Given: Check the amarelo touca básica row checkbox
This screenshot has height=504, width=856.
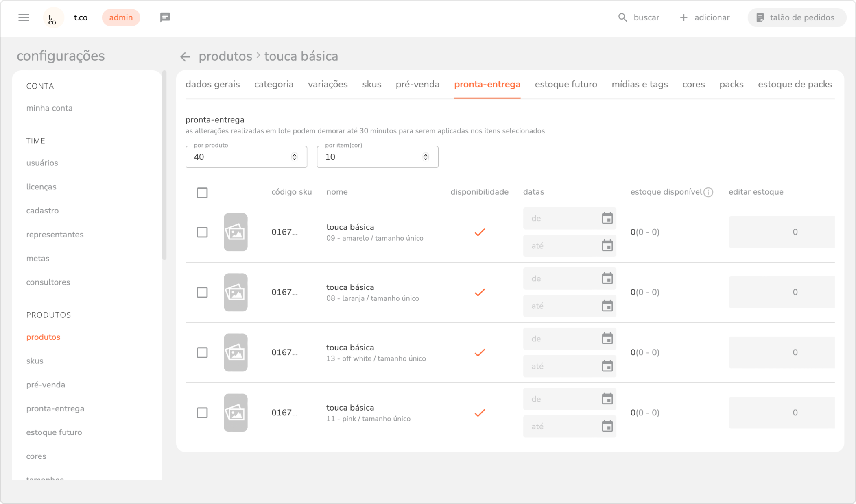Looking at the screenshot, I should 202,232.
